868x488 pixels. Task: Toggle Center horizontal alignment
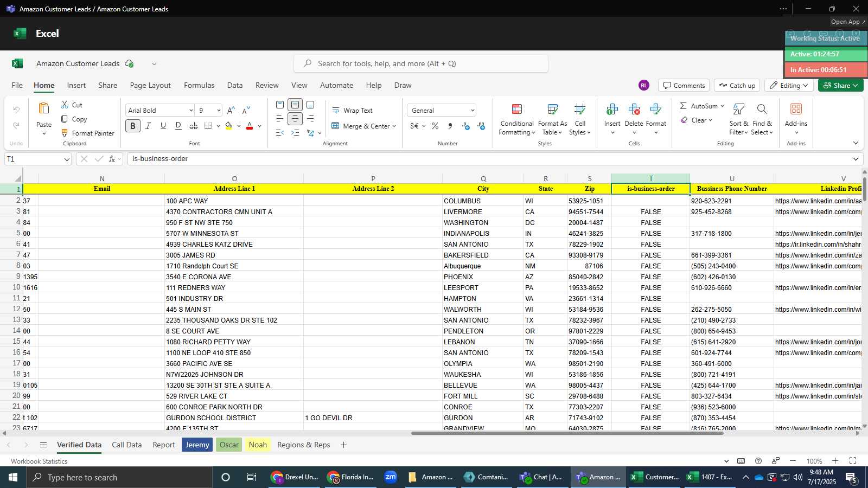pos(295,119)
